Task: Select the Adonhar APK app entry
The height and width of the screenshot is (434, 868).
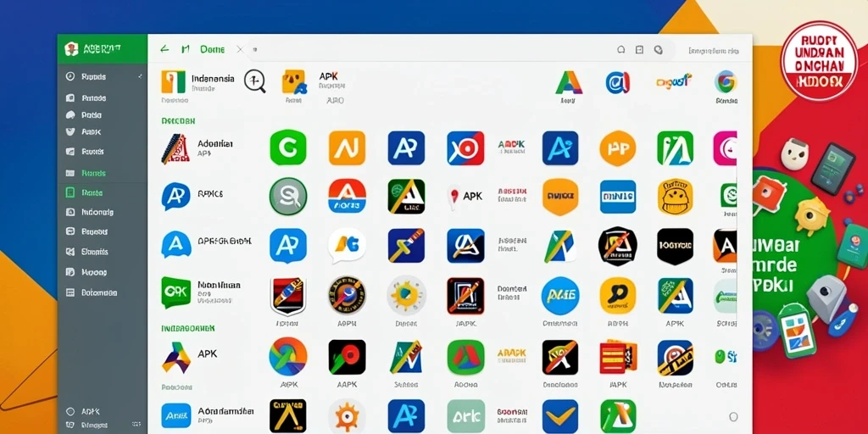Action: (x=198, y=148)
